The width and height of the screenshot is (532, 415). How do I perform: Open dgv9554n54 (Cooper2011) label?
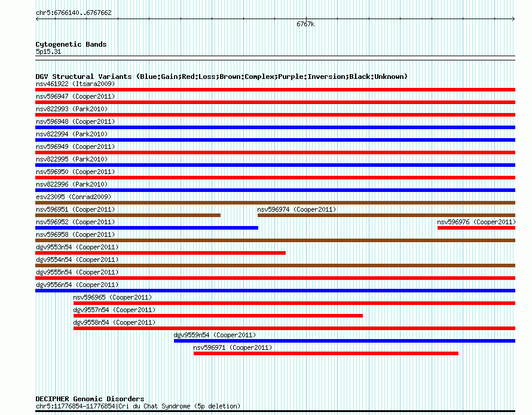click(x=77, y=260)
